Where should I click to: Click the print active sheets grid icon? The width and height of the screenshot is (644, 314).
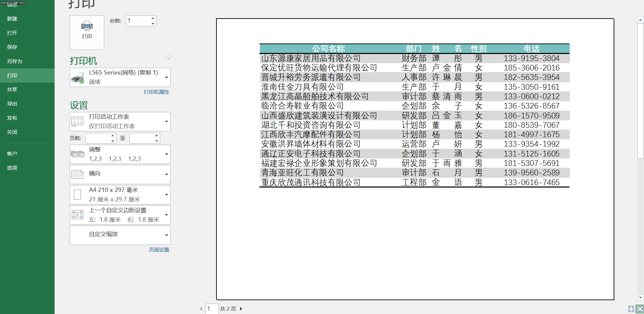tap(78, 121)
